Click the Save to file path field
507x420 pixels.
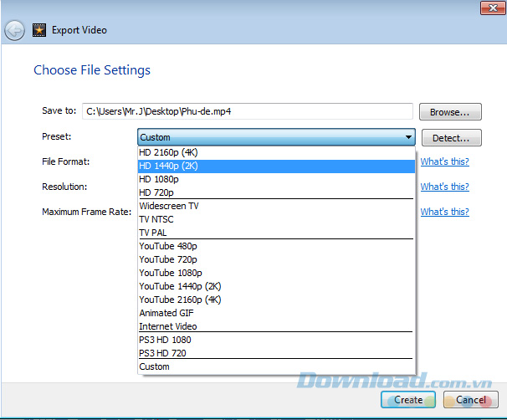click(x=248, y=111)
